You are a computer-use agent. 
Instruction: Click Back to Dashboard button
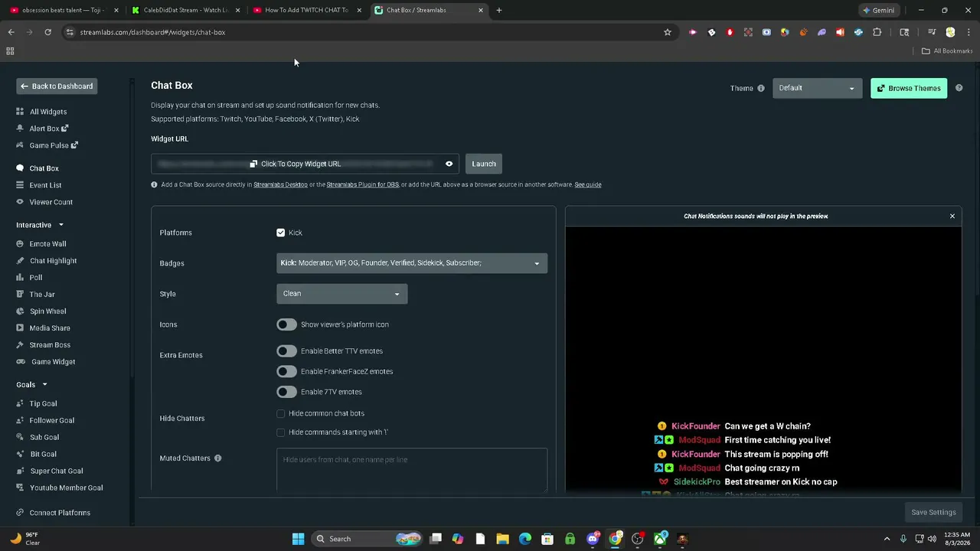[x=57, y=86]
